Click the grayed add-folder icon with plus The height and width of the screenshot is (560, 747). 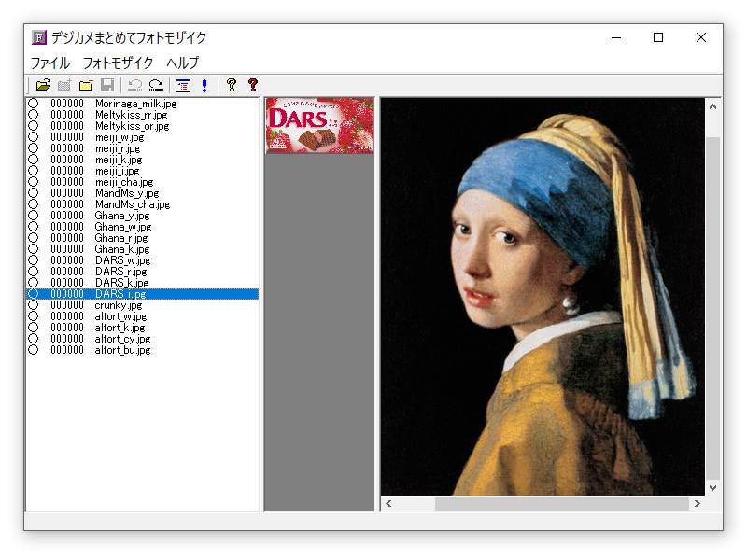64,85
